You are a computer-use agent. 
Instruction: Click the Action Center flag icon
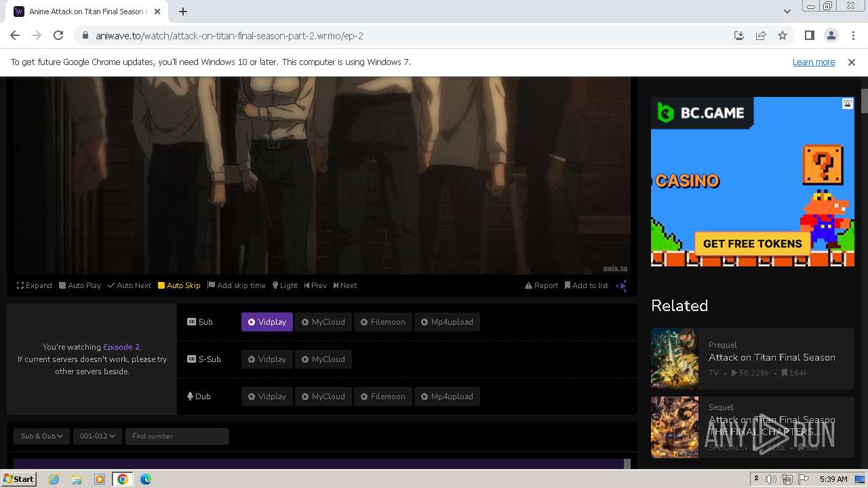pyautogui.click(x=804, y=479)
